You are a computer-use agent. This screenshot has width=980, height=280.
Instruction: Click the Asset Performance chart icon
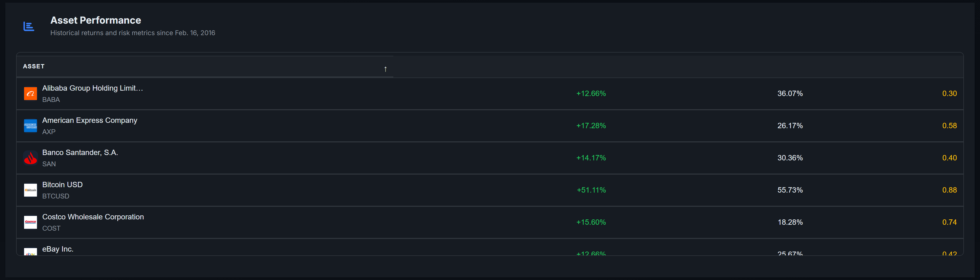29,26
